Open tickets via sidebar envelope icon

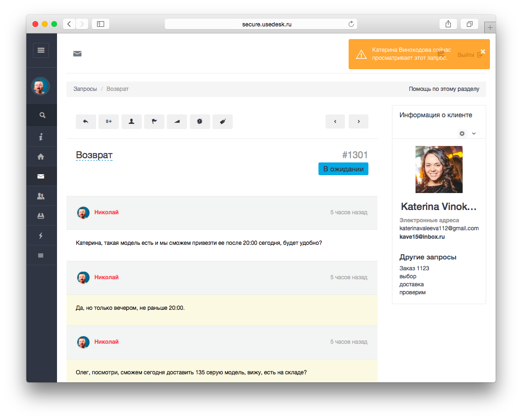pos(41,176)
